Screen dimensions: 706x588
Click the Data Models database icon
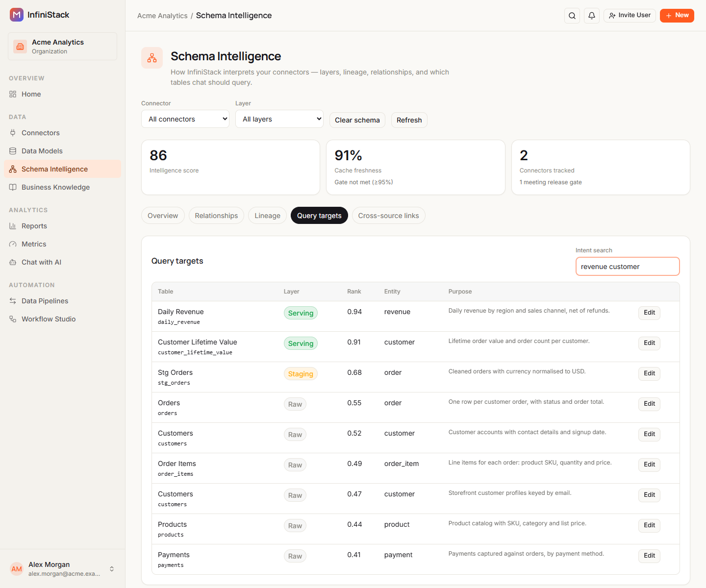[x=13, y=151]
